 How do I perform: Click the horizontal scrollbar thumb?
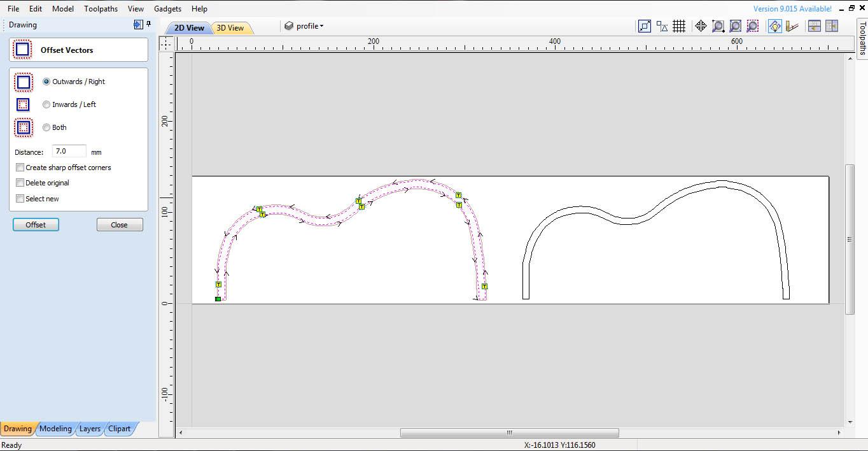point(509,433)
